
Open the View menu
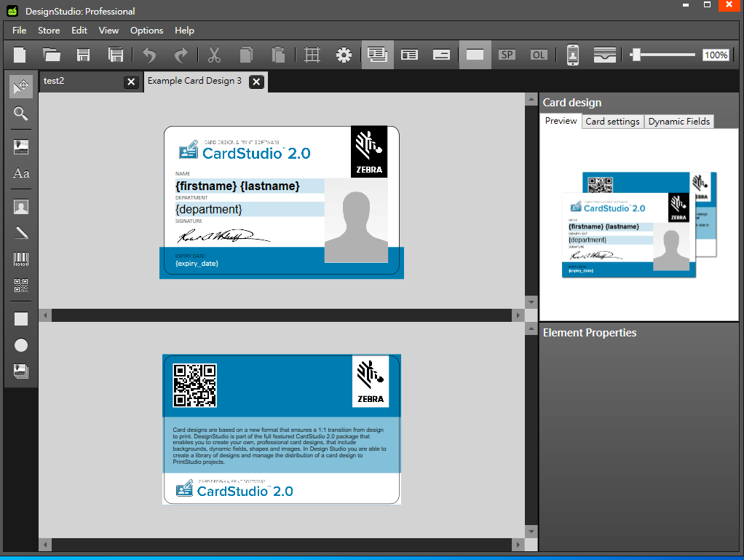click(108, 31)
